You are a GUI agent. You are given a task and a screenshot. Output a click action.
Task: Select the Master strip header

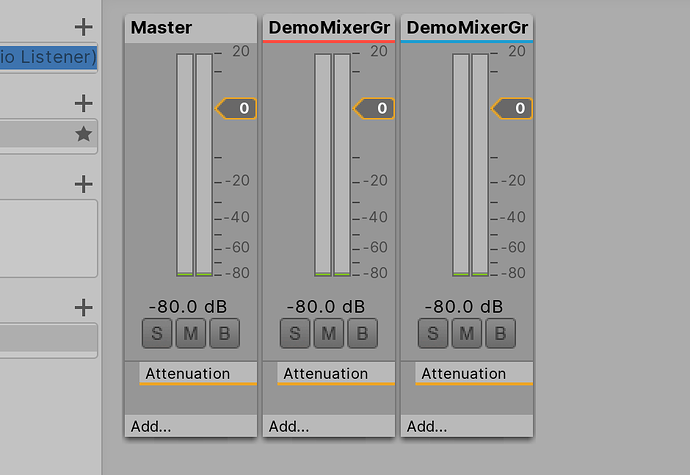(191, 28)
